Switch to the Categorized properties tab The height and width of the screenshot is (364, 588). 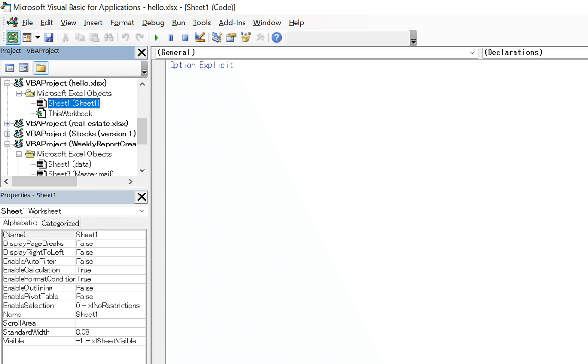pyautogui.click(x=60, y=223)
